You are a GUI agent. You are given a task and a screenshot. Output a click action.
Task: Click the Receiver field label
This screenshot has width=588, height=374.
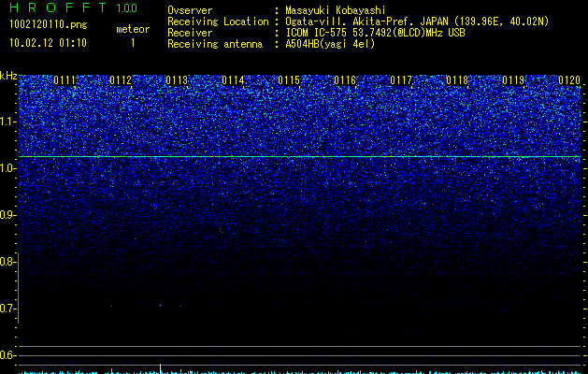[190, 33]
